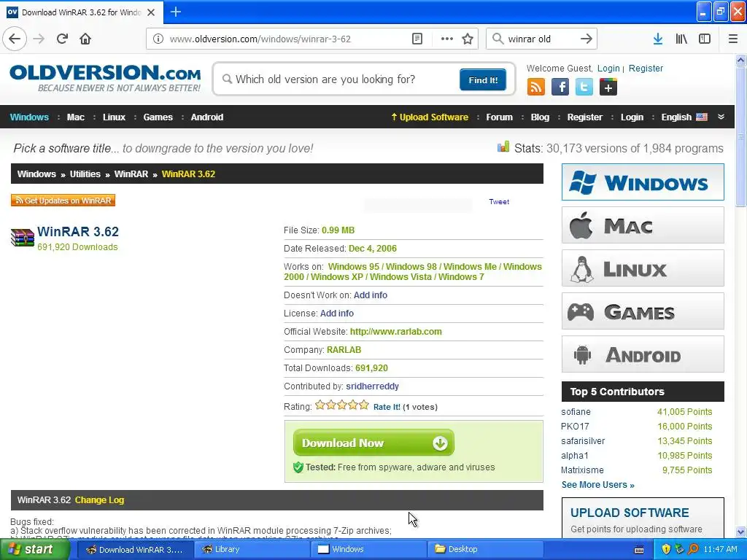Click the Games sidebar banner
This screenshot has height=560, width=747.
click(x=643, y=311)
